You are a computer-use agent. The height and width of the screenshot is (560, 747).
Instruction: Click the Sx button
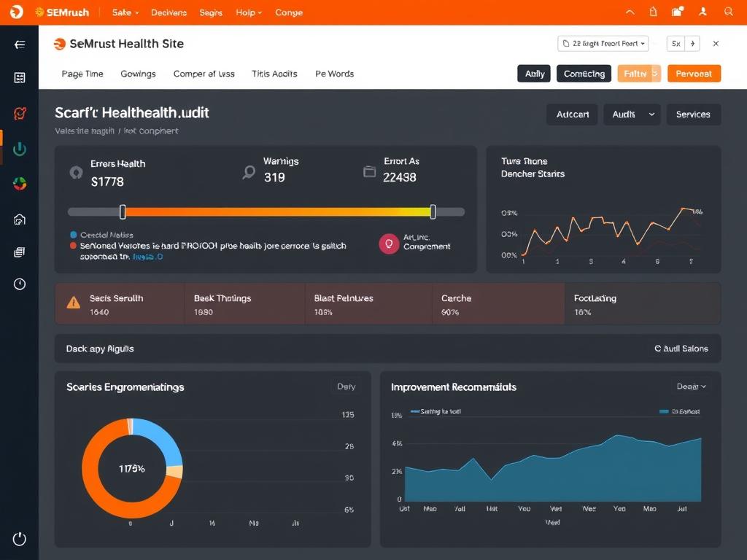(x=676, y=43)
